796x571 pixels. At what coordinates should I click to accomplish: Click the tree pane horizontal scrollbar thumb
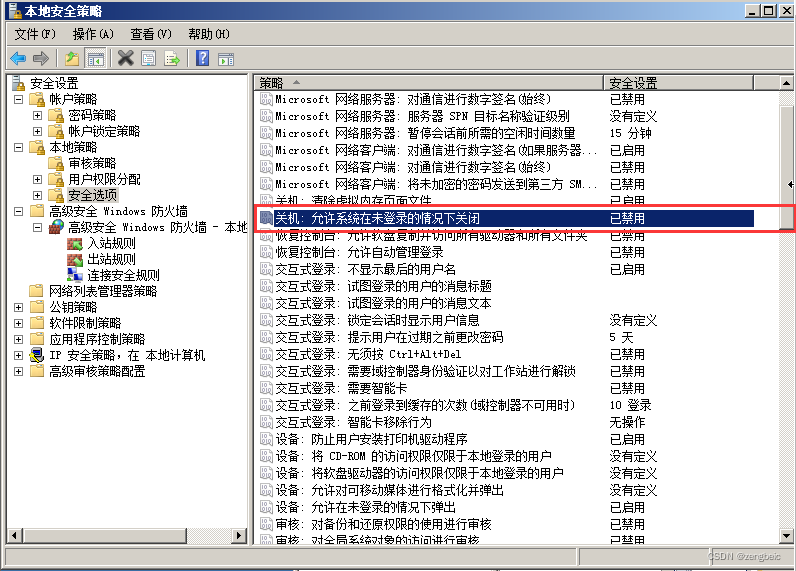(105, 535)
